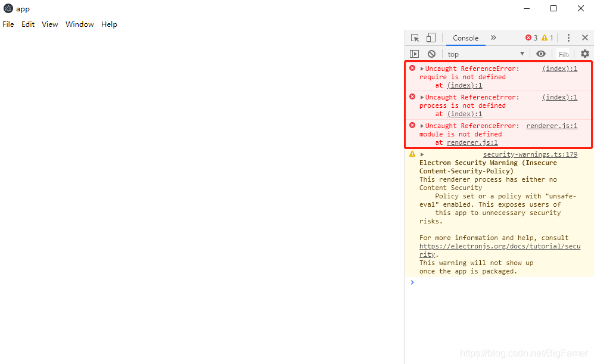This screenshot has width=594, height=364.
Task: Open console settings gear icon
Action: click(585, 54)
